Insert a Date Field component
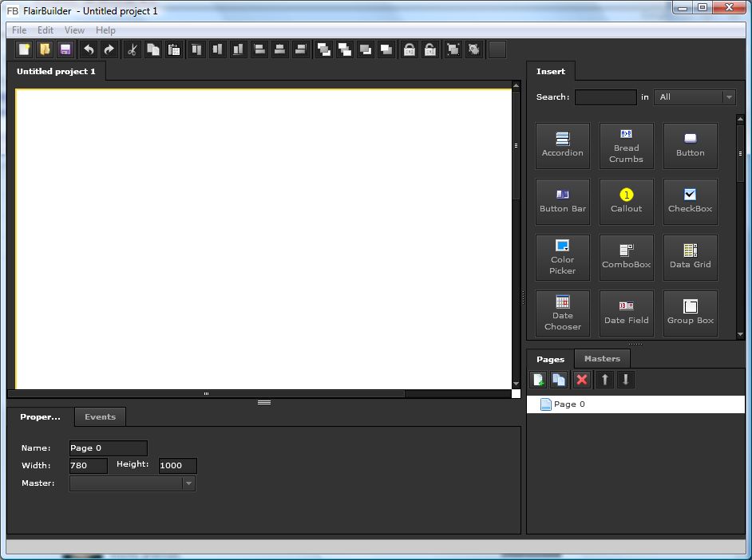 [627, 314]
